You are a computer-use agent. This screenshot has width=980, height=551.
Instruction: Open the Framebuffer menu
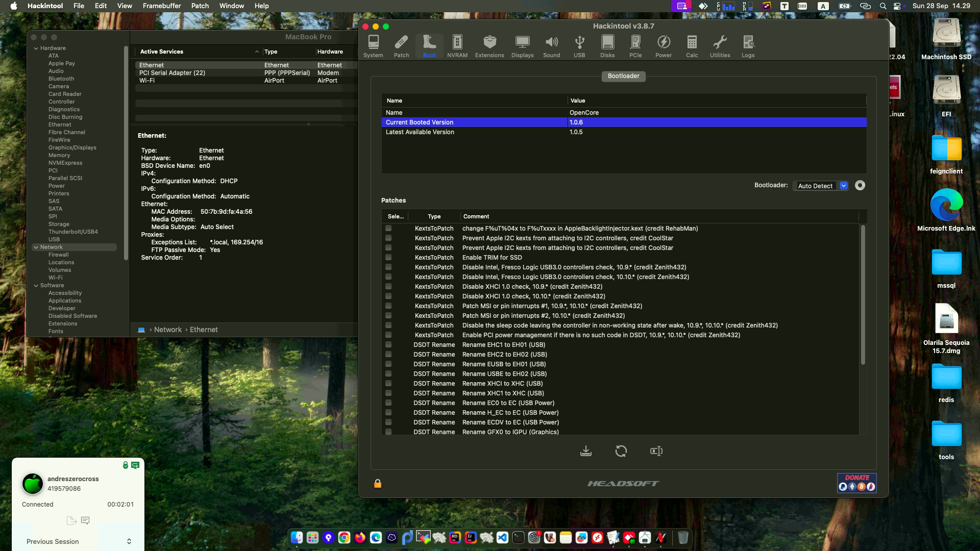(x=162, y=6)
